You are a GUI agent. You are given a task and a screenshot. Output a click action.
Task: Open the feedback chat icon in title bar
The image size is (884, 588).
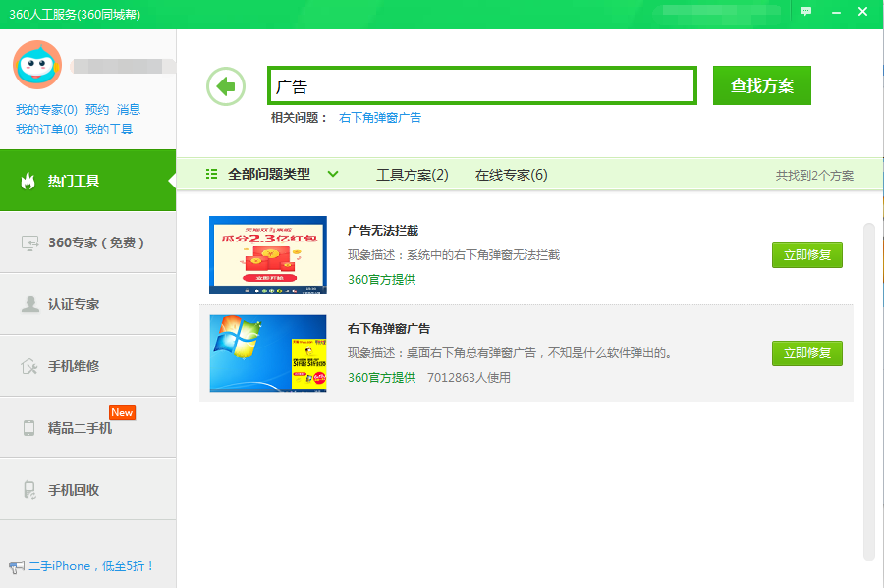805,12
